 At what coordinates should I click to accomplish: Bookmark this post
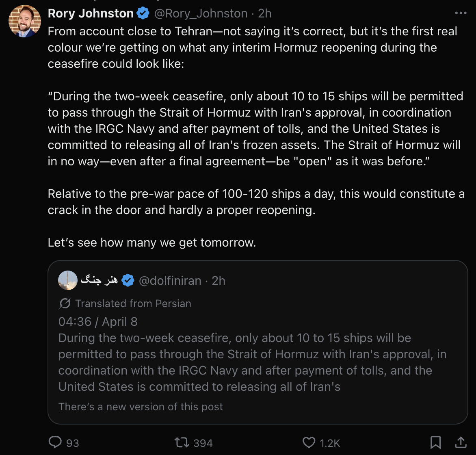(436, 442)
